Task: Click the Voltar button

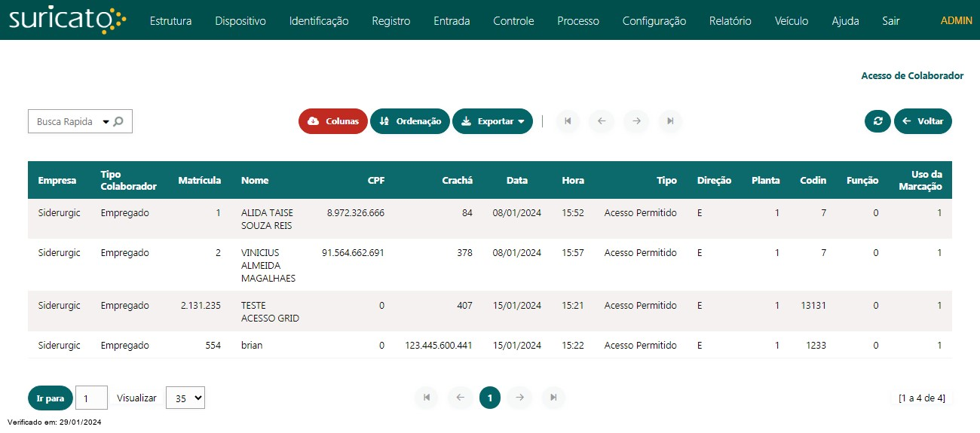Action: click(923, 121)
